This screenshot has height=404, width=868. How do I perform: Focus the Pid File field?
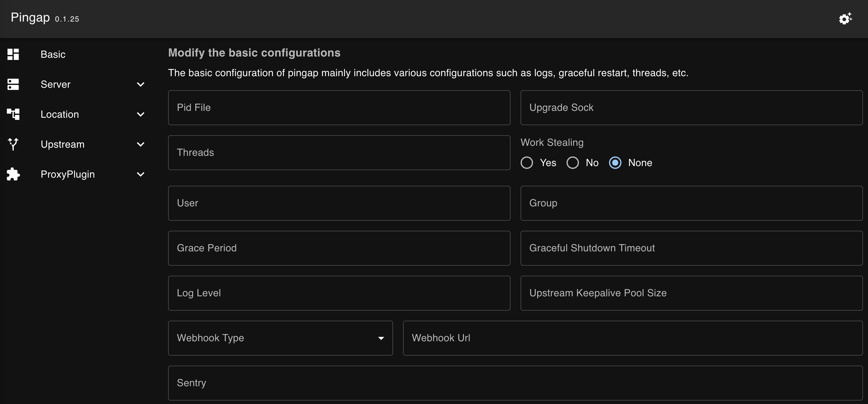[339, 108]
